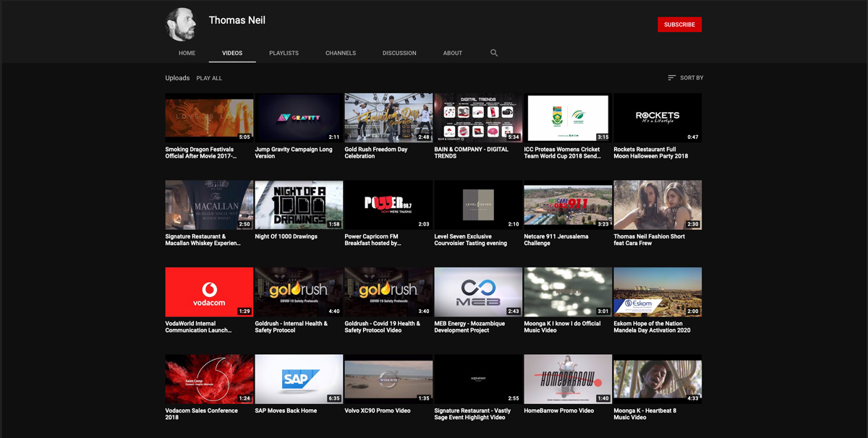Click the channel search magnifier icon
868x438 pixels.
494,53
